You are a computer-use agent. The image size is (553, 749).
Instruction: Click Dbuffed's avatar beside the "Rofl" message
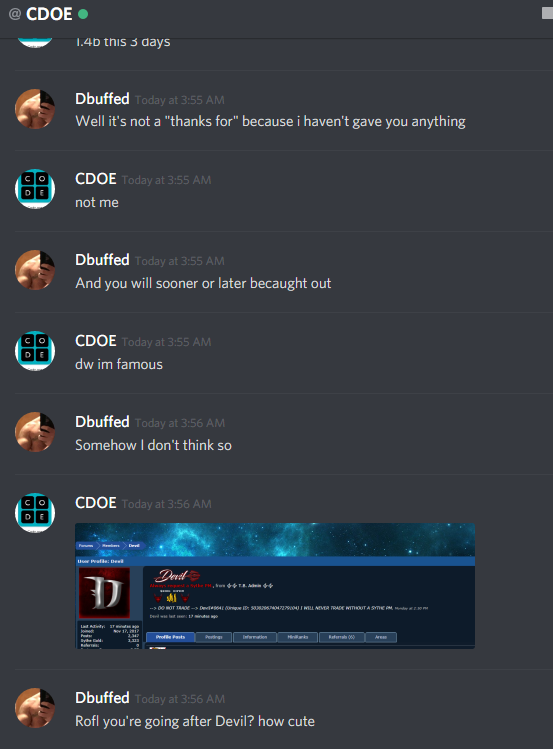35,708
